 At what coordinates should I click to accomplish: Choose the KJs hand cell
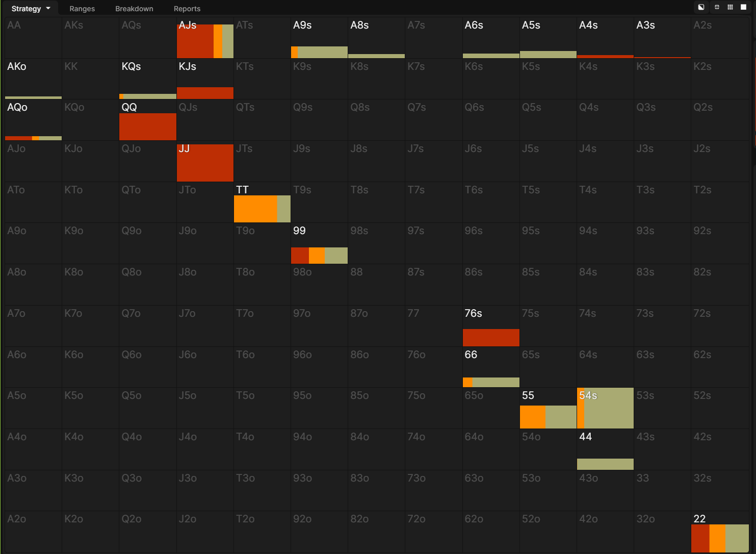point(205,79)
